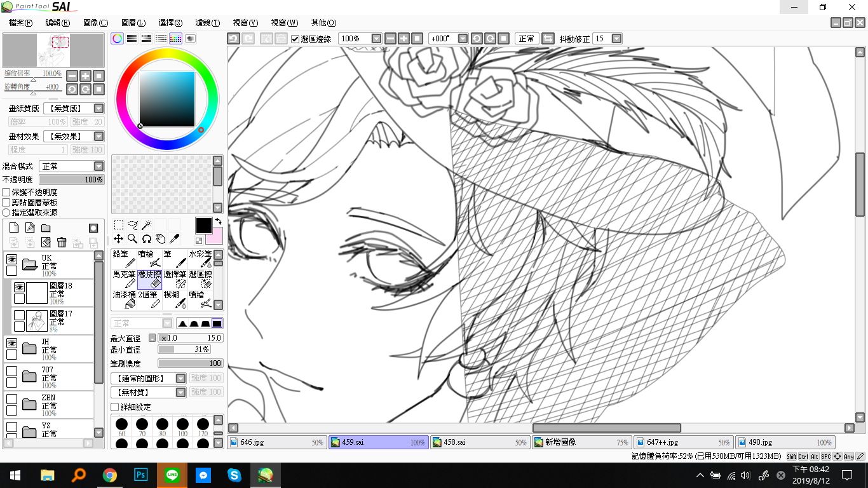Choose the 水彩筆 watercolor brush
This screenshot has height=488, width=868.
pyautogui.click(x=200, y=259)
